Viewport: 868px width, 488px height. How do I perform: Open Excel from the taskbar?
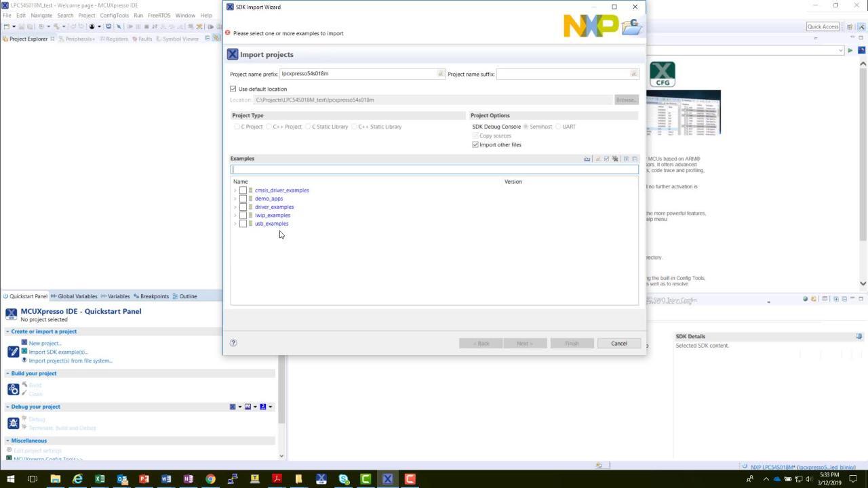click(100, 479)
